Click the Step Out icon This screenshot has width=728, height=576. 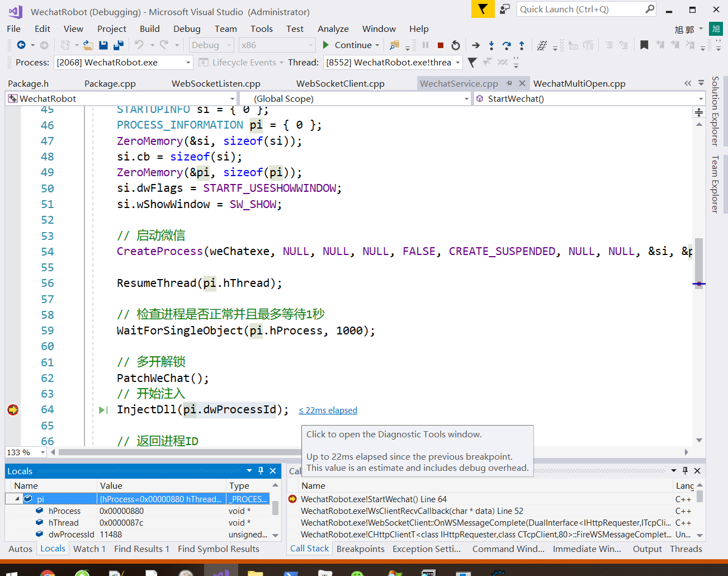click(522, 45)
